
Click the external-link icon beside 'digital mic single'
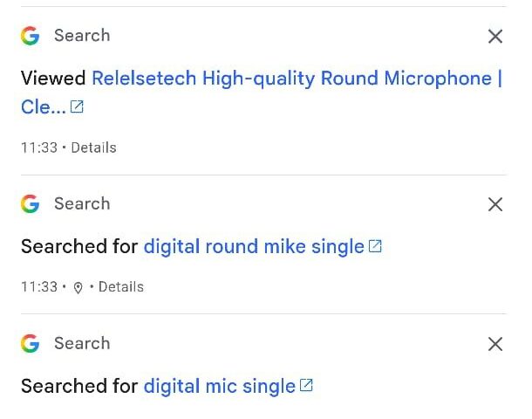(306, 385)
